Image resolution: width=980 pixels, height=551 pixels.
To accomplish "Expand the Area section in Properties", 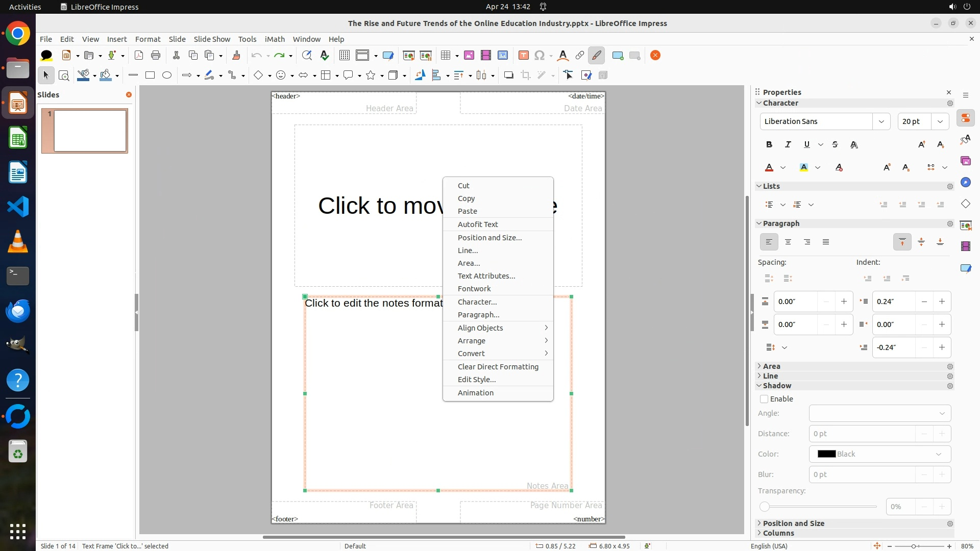I will pos(771,366).
